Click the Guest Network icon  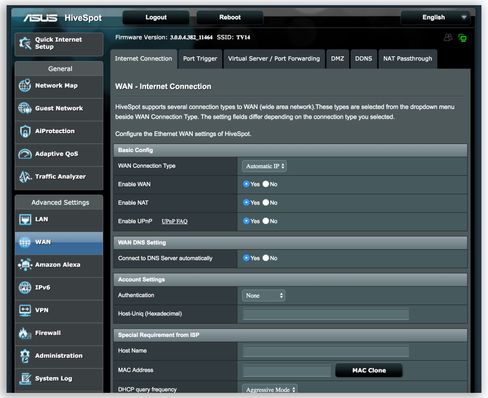coord(25,108)
